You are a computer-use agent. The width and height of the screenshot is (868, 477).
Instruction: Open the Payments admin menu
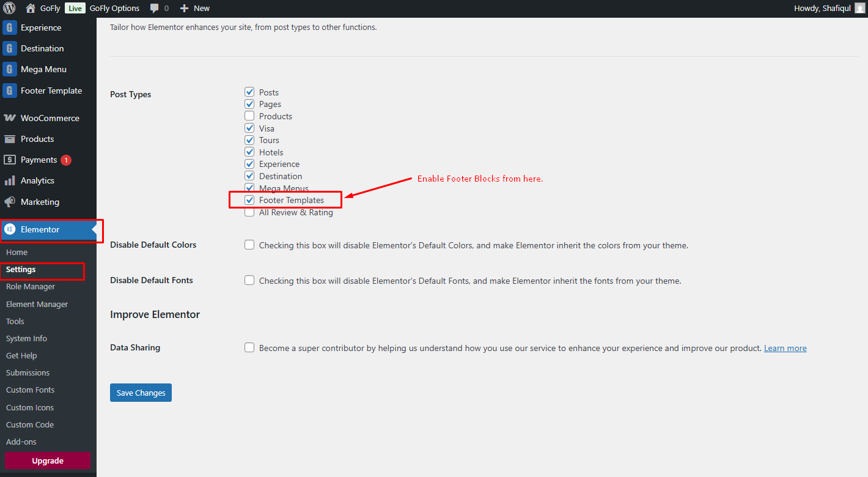click(x=48, y=160)
